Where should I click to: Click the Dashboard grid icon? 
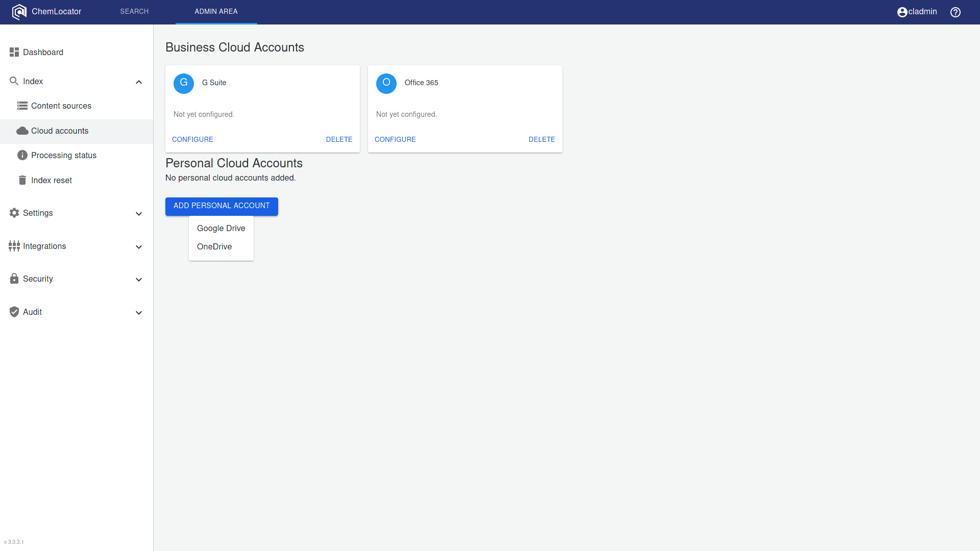point(14,52)
